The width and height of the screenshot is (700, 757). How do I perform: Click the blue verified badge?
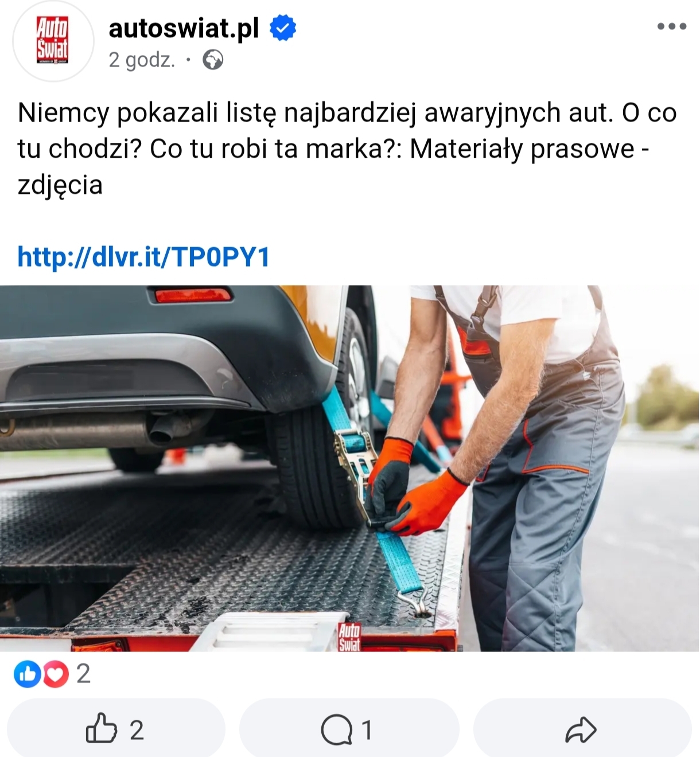(x=283, y=28)
